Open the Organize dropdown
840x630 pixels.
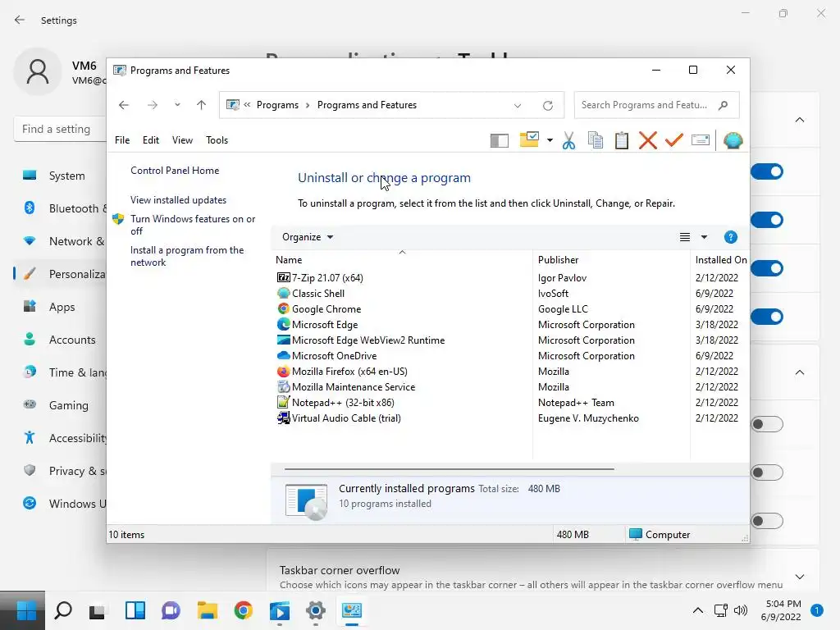click(x=308, y=237)
